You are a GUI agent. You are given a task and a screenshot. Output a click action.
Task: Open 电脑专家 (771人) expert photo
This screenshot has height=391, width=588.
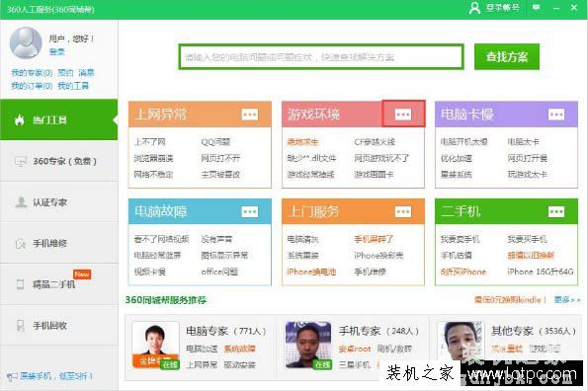[x=155, y=346]
